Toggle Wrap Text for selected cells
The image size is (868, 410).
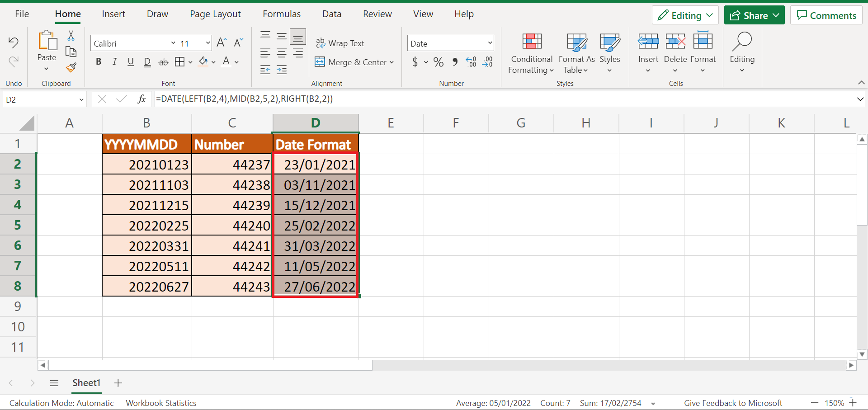pos(340,43)
